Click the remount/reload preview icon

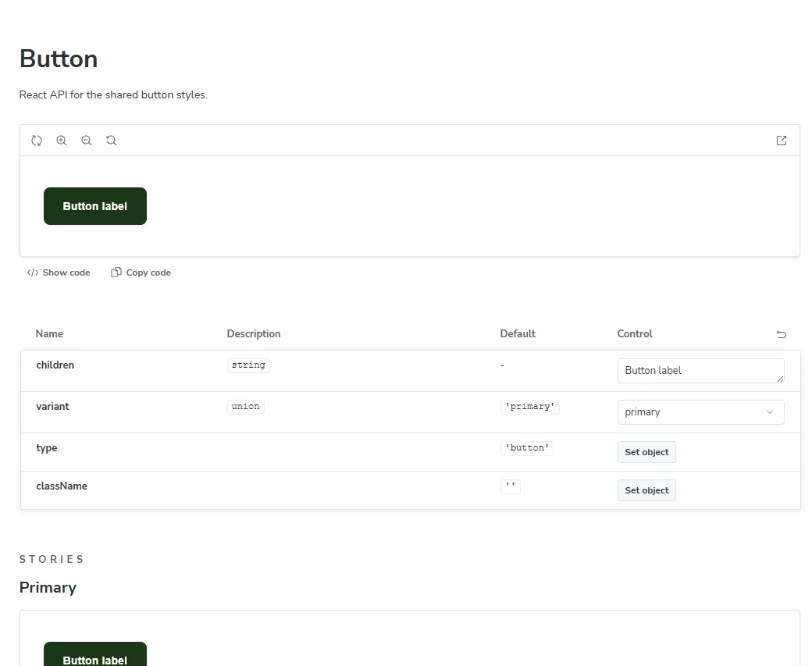(x=36, y=141)
